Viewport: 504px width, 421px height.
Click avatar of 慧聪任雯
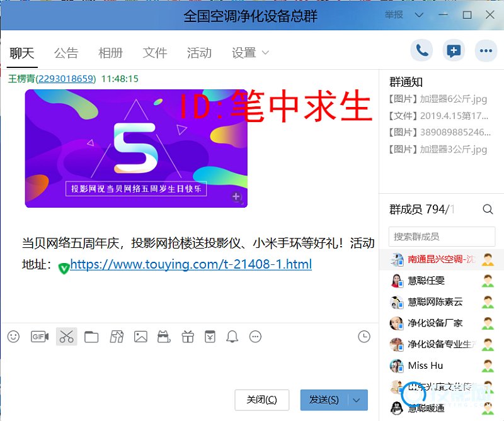[397, 281]
